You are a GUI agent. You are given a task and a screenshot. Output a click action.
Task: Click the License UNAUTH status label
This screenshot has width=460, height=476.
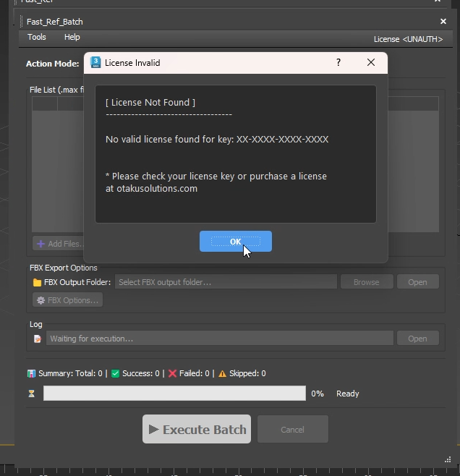click(x=408, y=39)
